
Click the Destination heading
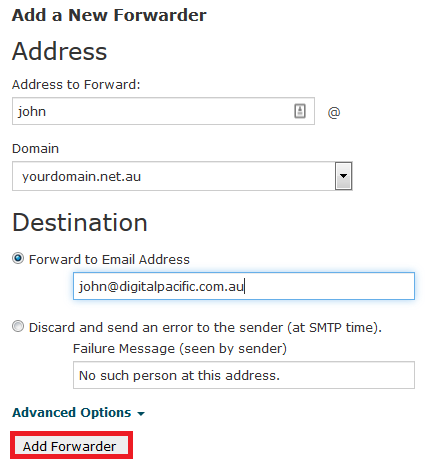(x=80, y=222)
